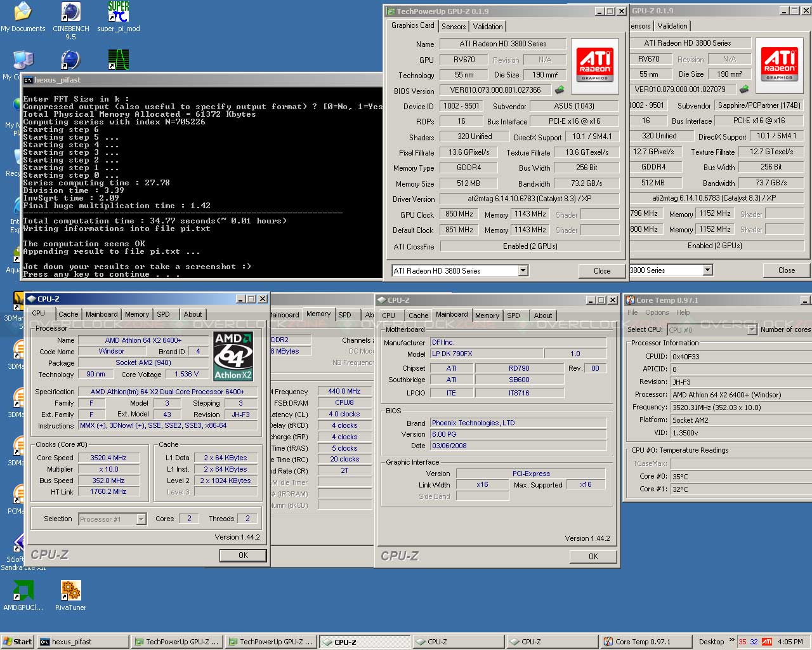Click BIOS save icon in second GPU-Z window
Viewport: 812px width, 650px height.
744,89
